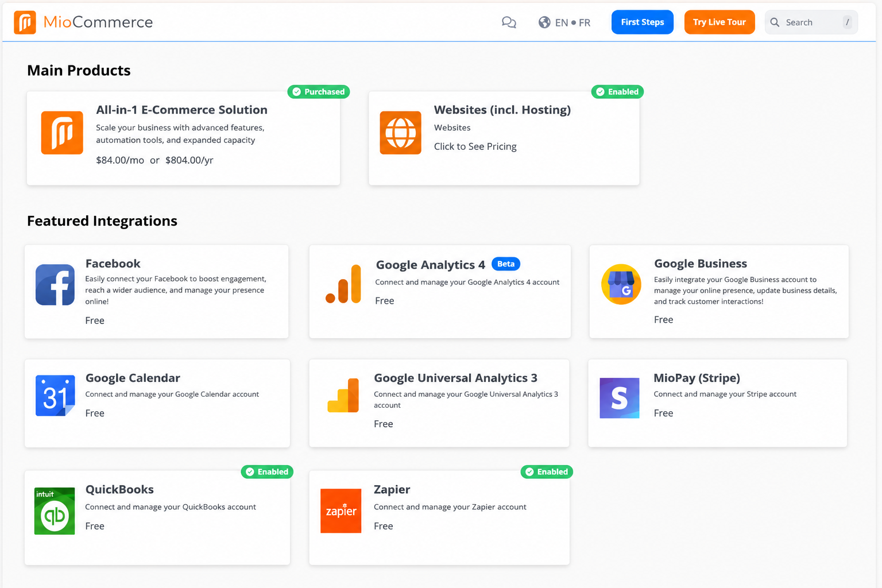Open the Google Calendar title
The width and height of the screenshot is (882, 588).
point(133,378)
